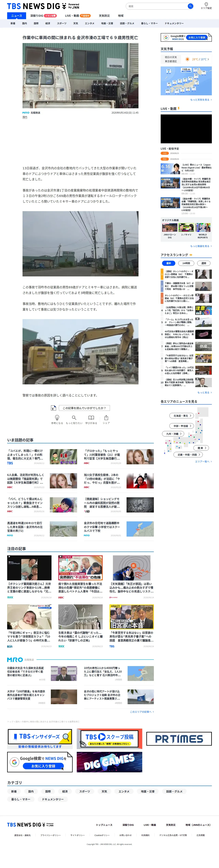Open the TBS スクープ投稿 banner
219x868 pixels.
pos(109,739)
